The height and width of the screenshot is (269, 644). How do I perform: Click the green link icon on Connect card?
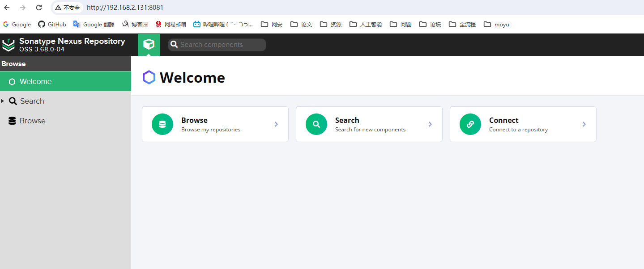tap(470, 124)
